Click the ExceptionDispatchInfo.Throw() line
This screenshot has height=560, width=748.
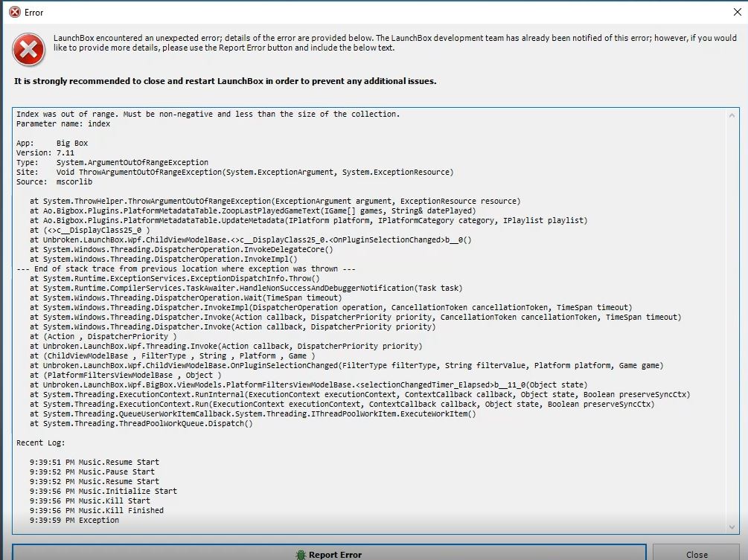point(175,278)
